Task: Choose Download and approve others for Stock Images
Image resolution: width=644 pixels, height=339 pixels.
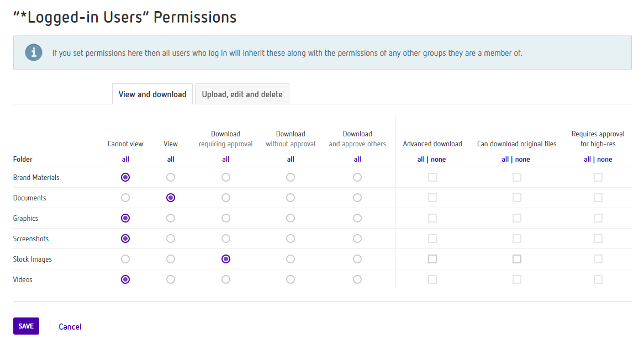Action: coord(357,259)
